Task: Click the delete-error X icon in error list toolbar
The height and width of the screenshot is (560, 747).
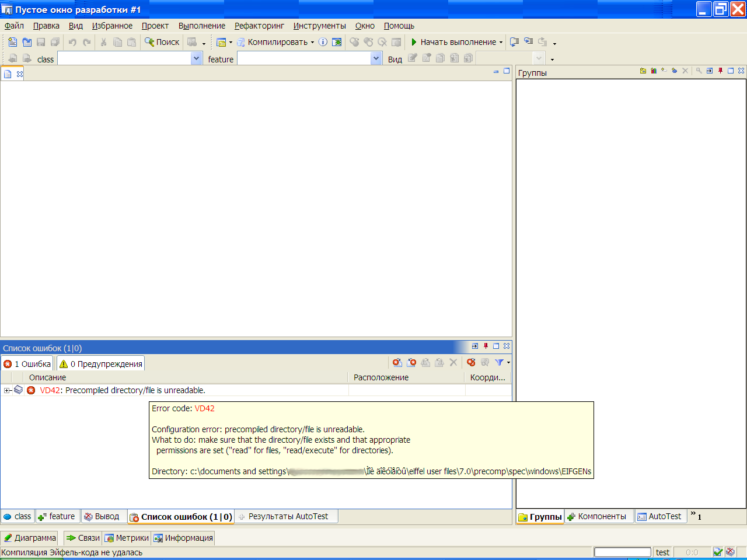Action: 453,362
